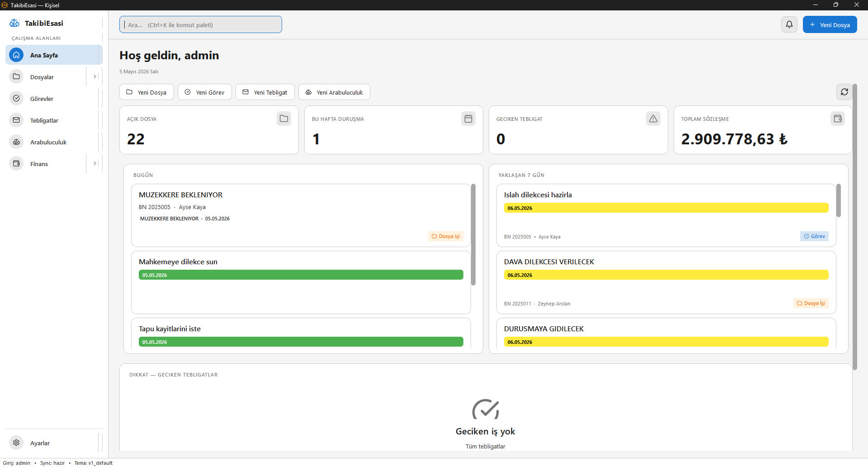The height and width of the screenshot is (467, 868).
Task: Click the yellow 06.05.2026 bar on DAVA DILEKCESI VERILECEK
Action: [x=666, y=275]
